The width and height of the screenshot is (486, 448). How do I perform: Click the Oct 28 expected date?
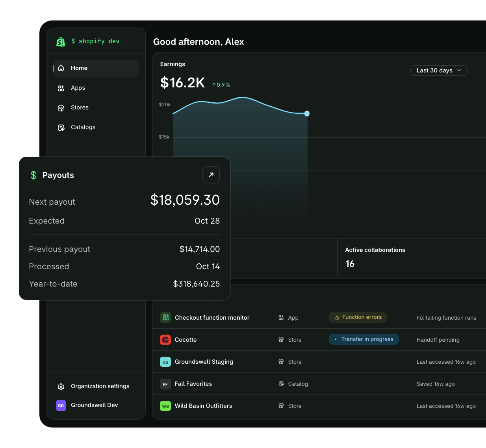point(207,221)
